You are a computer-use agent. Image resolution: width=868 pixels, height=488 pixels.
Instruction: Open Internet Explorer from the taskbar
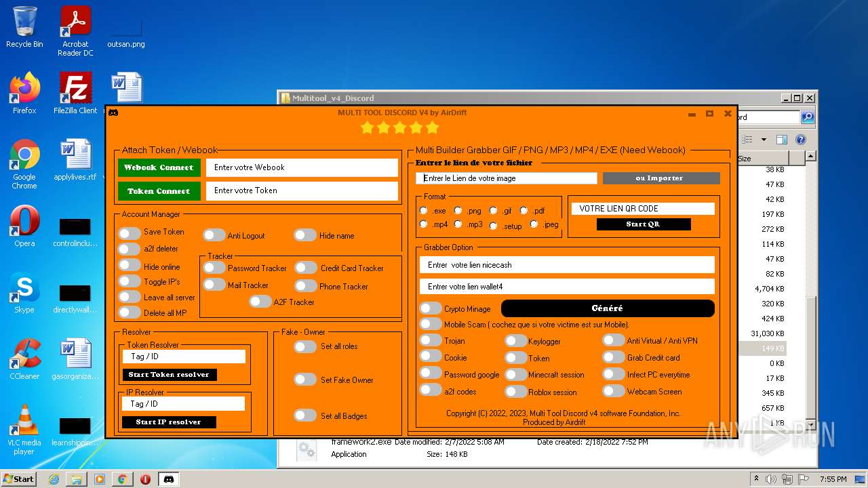tap(54, 479)
